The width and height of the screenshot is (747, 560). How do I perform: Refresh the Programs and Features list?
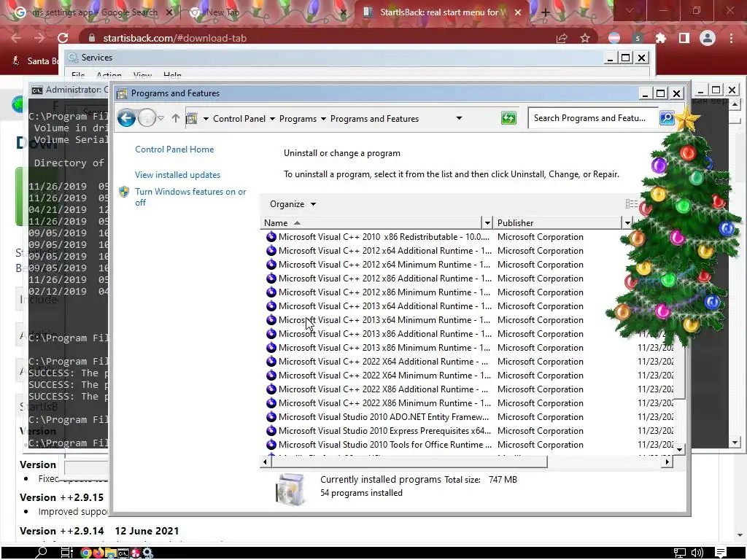pos(508,118)
